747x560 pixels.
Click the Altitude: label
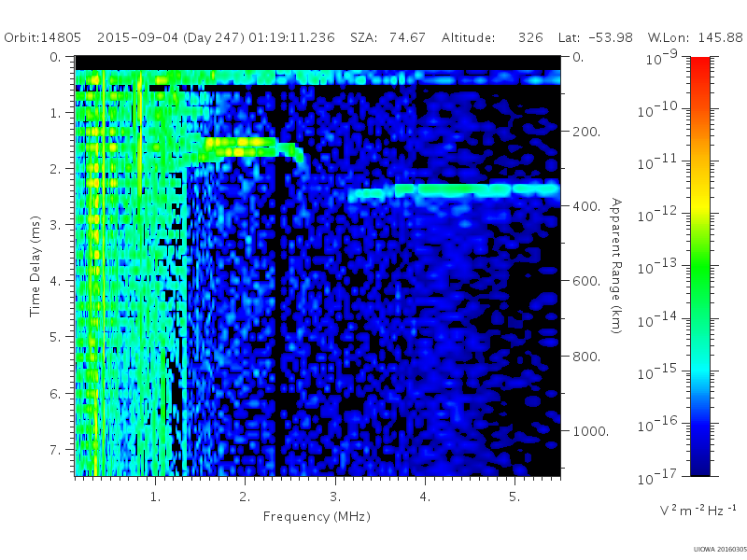[x=468, y=37]
